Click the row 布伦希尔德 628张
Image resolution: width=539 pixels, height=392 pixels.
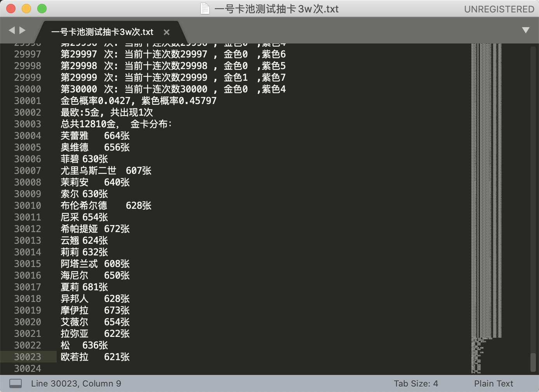(x=106, y=206)
